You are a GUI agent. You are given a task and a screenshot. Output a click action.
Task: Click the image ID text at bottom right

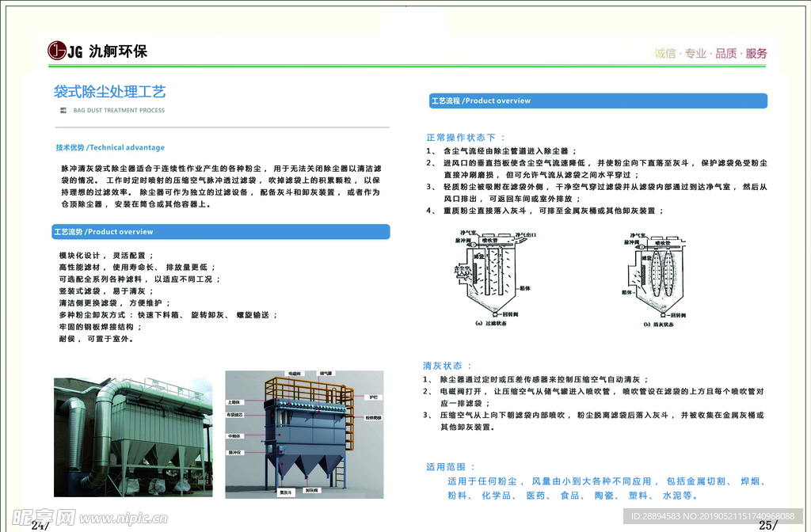point(712,516)
